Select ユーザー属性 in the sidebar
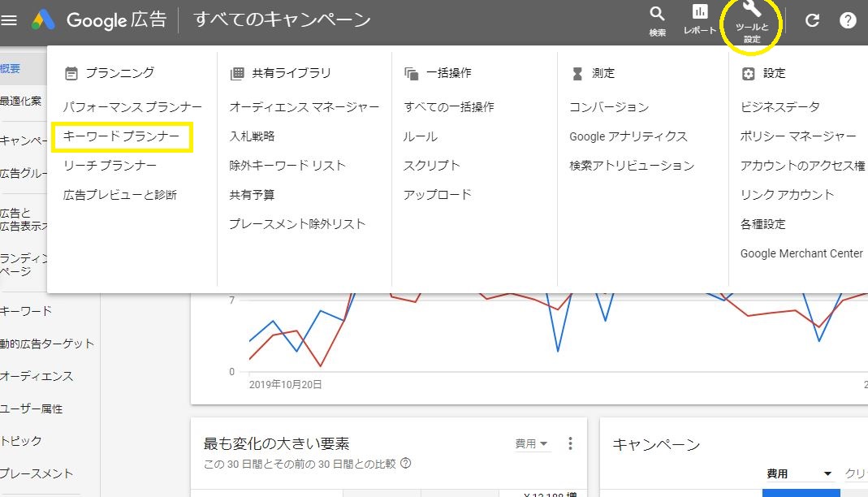The height and width of the screenshot is (497, 868). pos(32,408)
